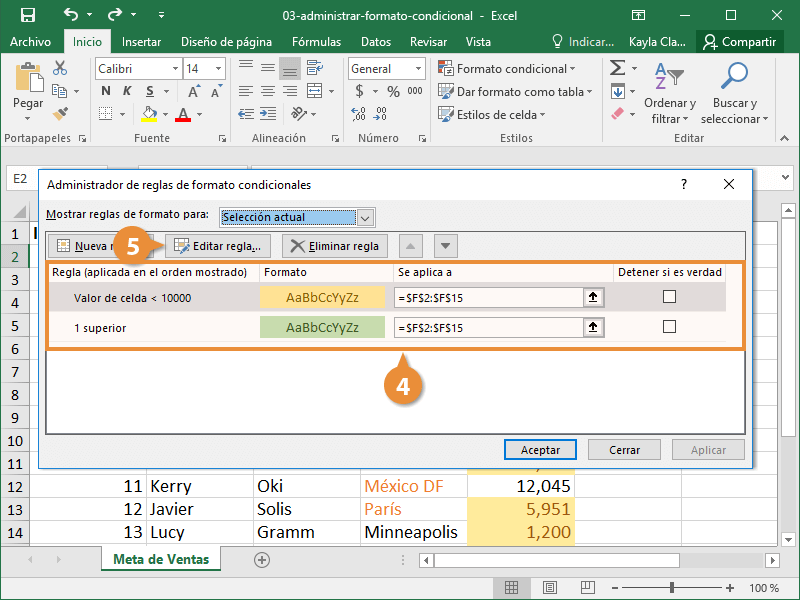The height and width of the screenshot is (600, 800).
Task: Align text to the left
Action: [x=246, y=91]
